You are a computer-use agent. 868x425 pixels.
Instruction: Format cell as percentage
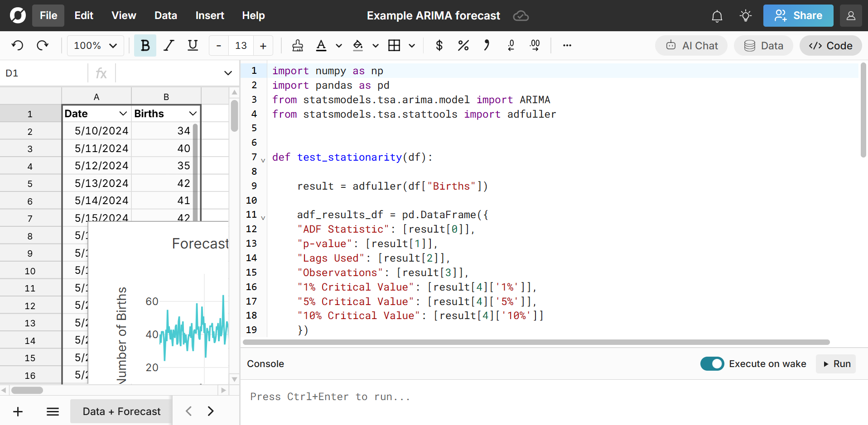pyautogui.click(x=463, y=45)
